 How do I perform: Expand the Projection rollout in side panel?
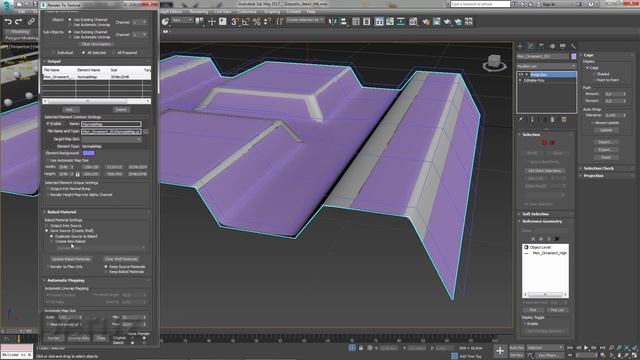click(593, 176)
